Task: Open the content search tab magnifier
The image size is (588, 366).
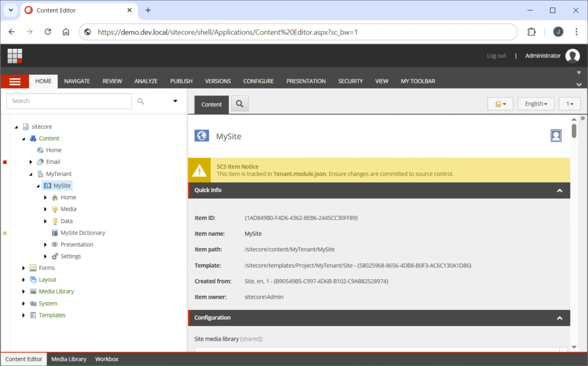Action: (239, 104)
